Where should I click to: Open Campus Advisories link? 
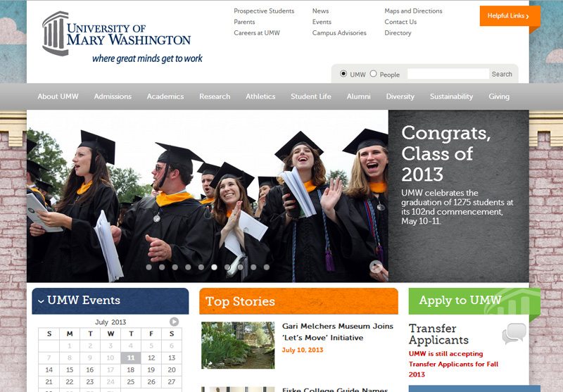339,32
